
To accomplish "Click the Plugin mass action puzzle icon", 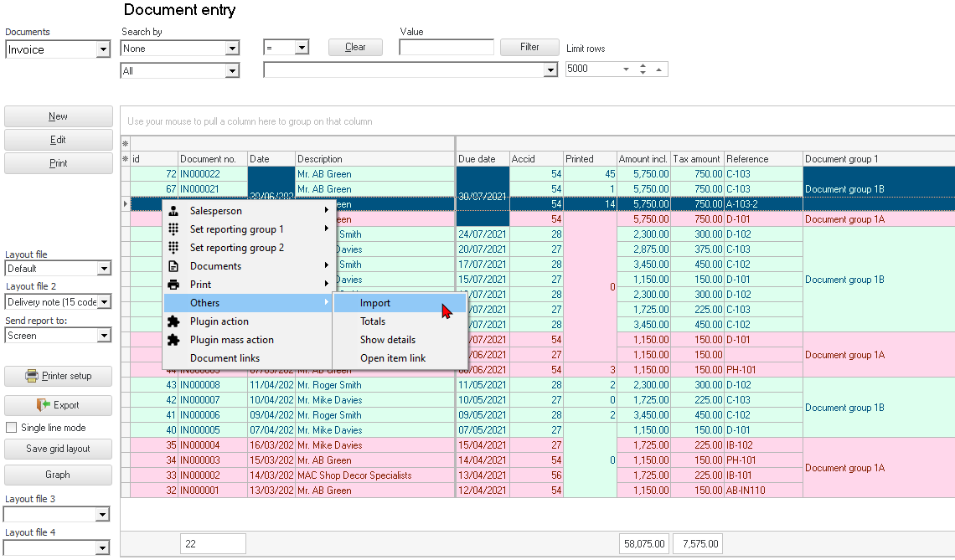I will pyautogui.click(x=173, y=340).
